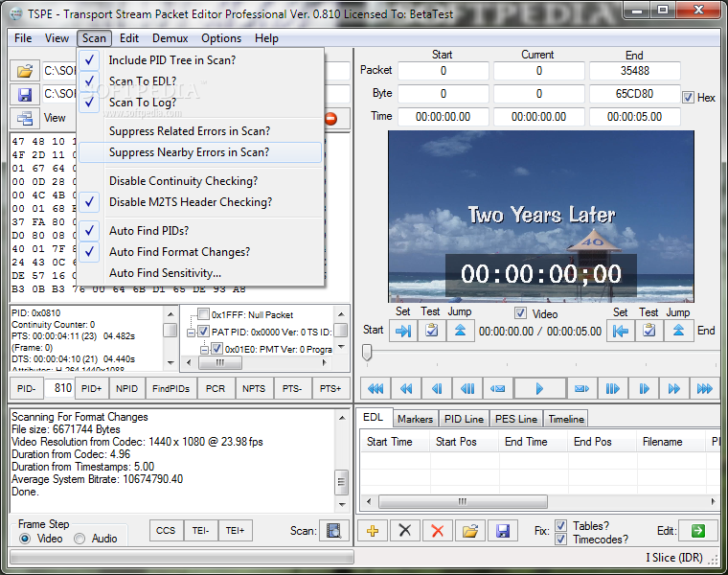The image size is (728, 575).
Task: Go to previous packet envelope icon
Action: click(x=498, y=388)
